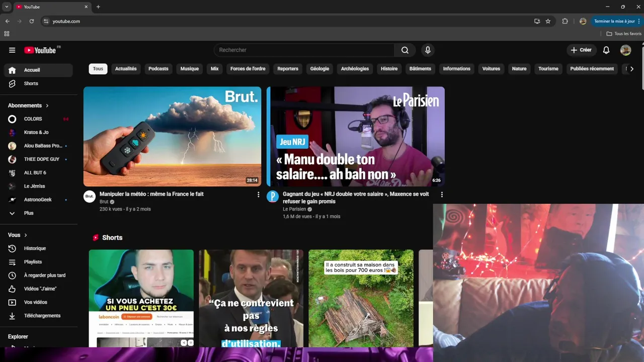Open Vidéos "J'aime" list
The image size is (644, 362).
coord(38,289)
